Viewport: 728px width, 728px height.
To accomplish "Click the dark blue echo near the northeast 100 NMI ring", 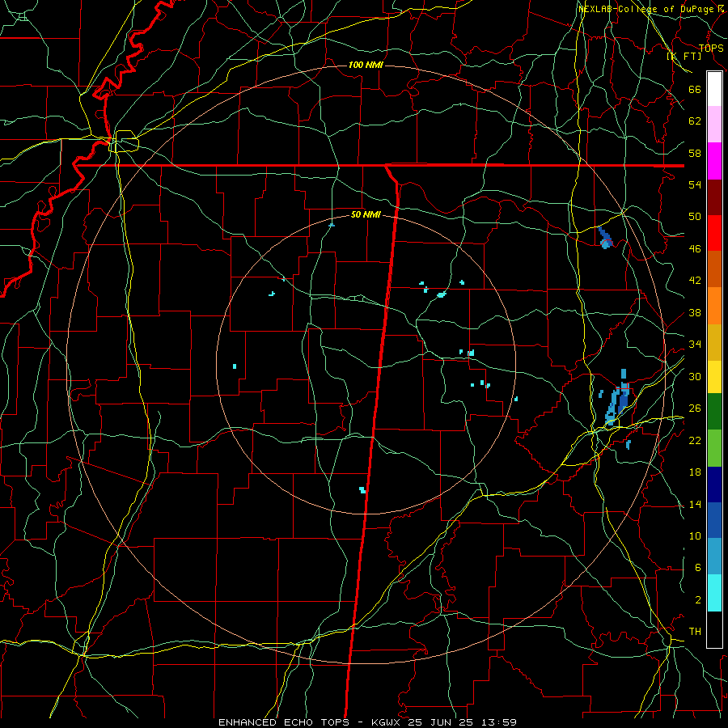I will point(605,238).
